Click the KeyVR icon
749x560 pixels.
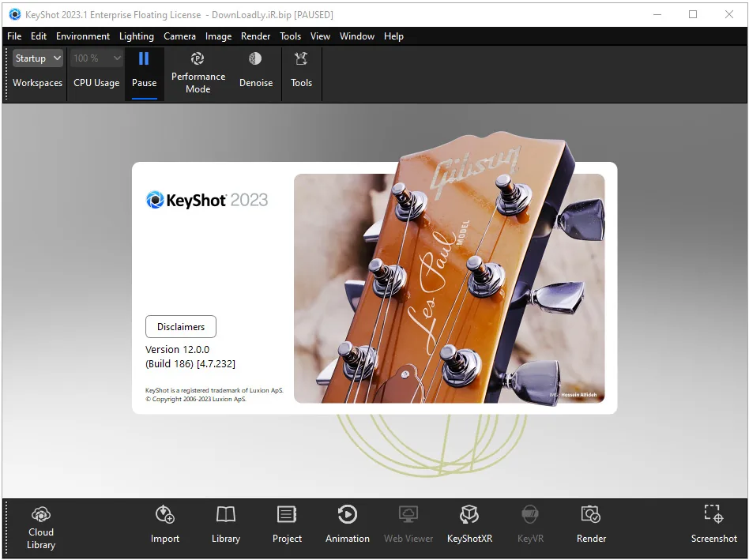530,514
